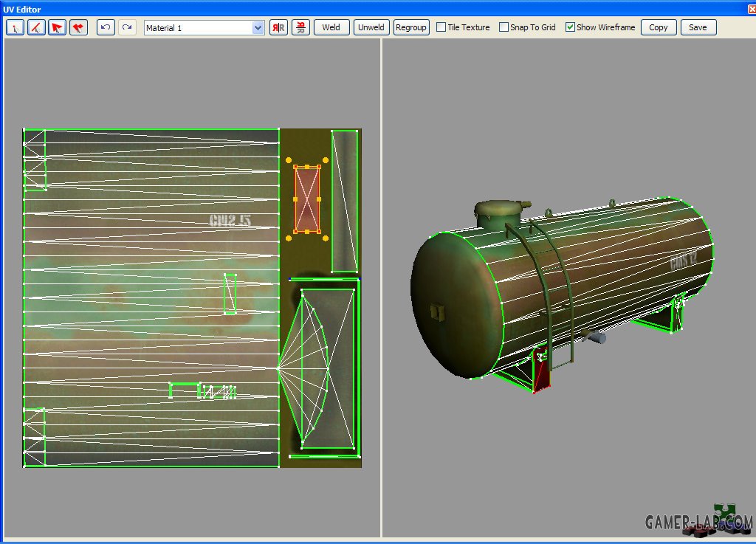Click the Regroup button

coord(411,27)
